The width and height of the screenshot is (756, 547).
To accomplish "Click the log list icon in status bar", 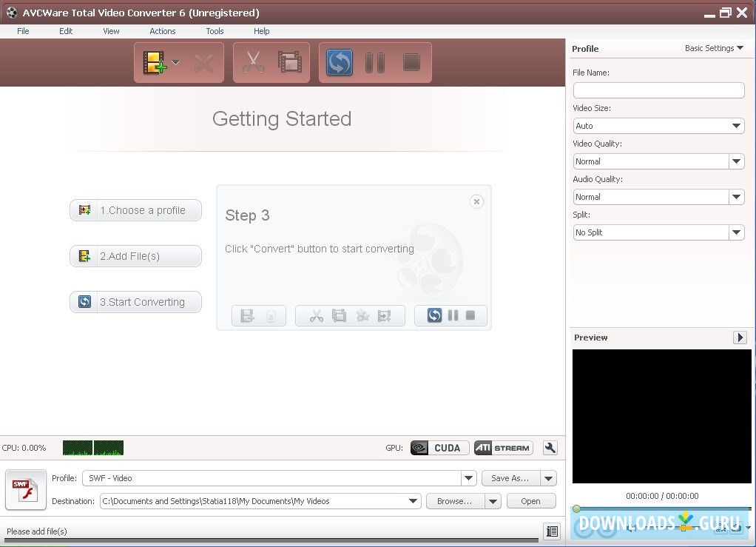I will coord(552,531).
